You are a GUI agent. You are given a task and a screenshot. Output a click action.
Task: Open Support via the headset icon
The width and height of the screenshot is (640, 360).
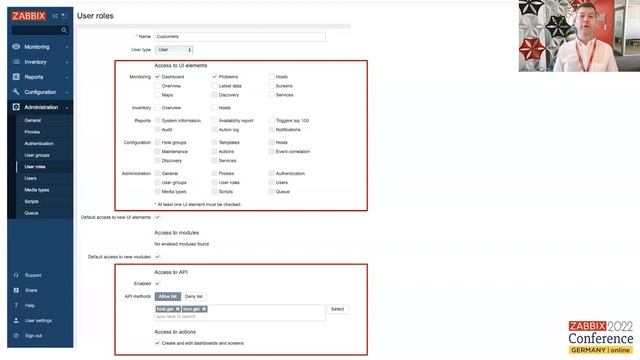(x=16, y=275)
